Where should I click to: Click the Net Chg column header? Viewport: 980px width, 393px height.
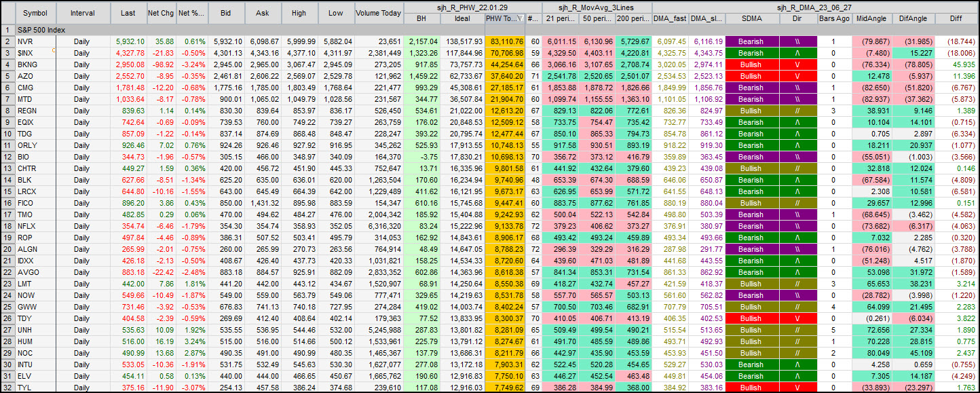[x=161, y=13]
